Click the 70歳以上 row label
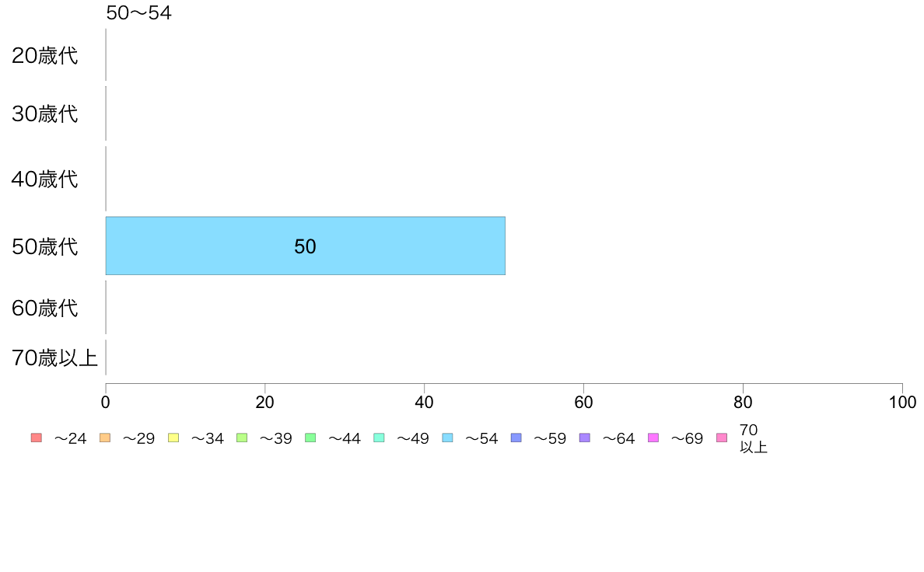 [54, 357]
